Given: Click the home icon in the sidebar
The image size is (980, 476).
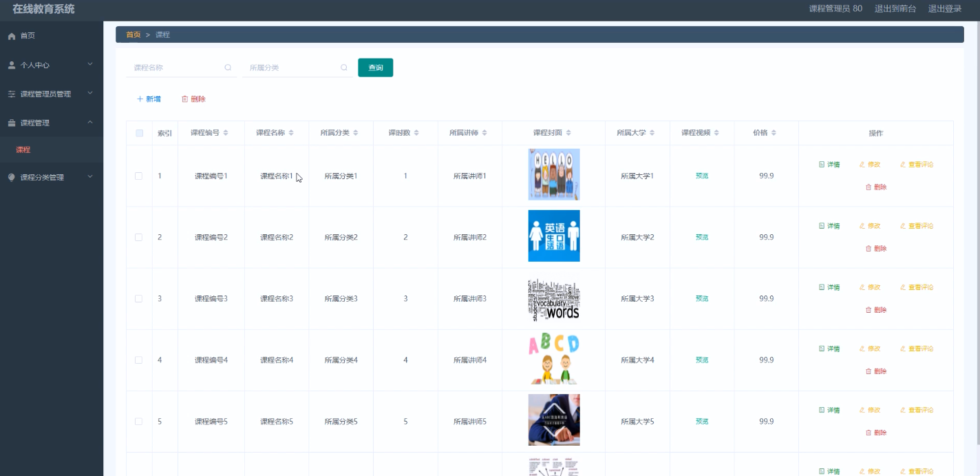Looking at the screenshot, I should point(12,36).
